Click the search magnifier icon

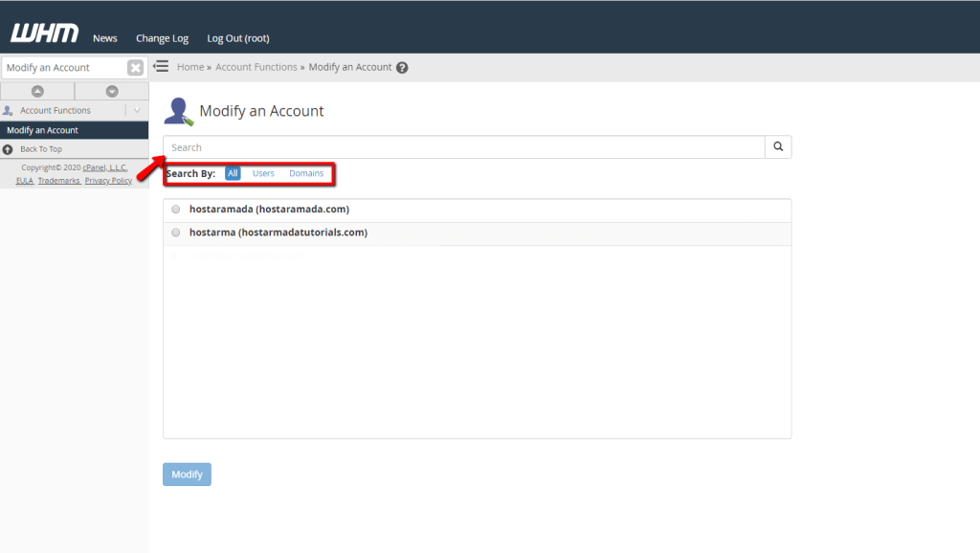point(777,146)
